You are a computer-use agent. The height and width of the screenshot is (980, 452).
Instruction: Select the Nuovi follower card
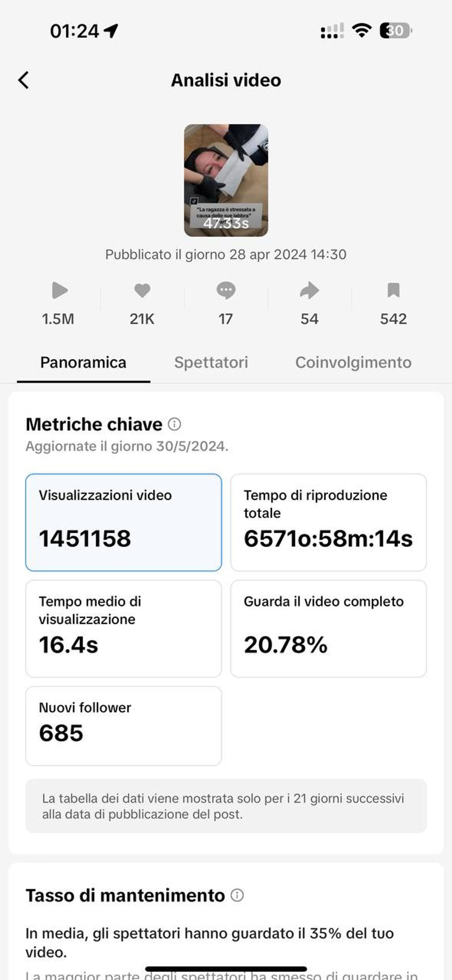[x=124, y=726]
